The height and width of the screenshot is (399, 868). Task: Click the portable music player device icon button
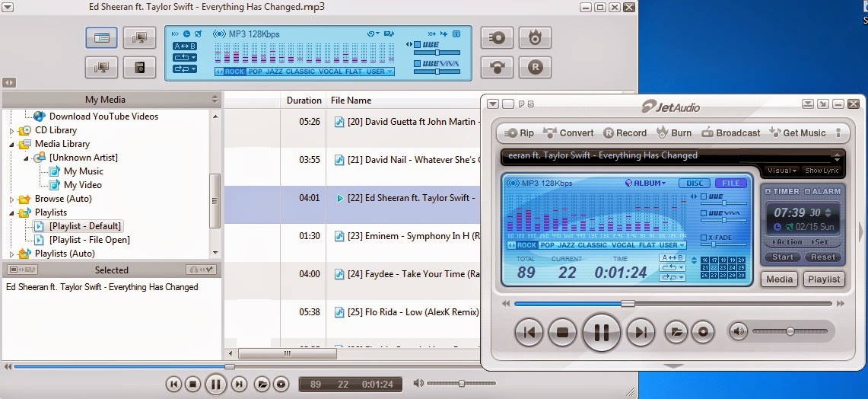139,68
